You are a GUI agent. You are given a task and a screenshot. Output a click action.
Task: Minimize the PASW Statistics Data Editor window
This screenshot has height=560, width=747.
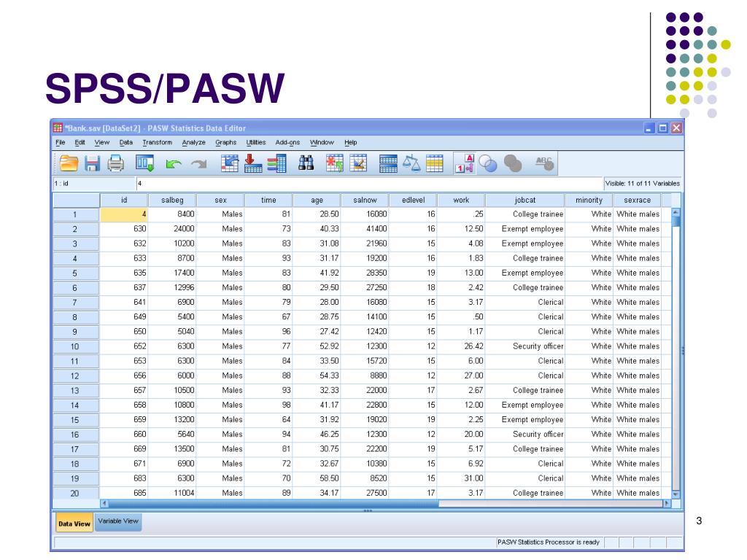pyautogui.click(x=649, y=128)
